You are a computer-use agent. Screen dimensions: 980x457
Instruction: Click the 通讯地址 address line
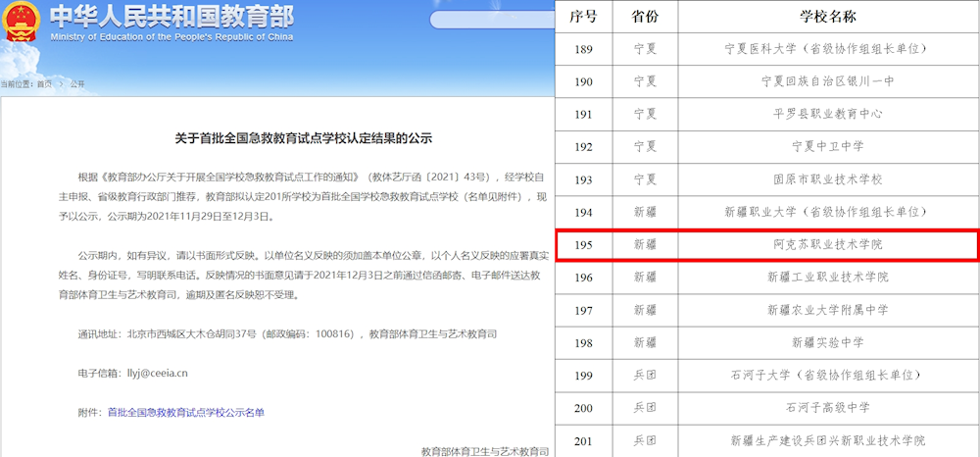tap(287, 333)
